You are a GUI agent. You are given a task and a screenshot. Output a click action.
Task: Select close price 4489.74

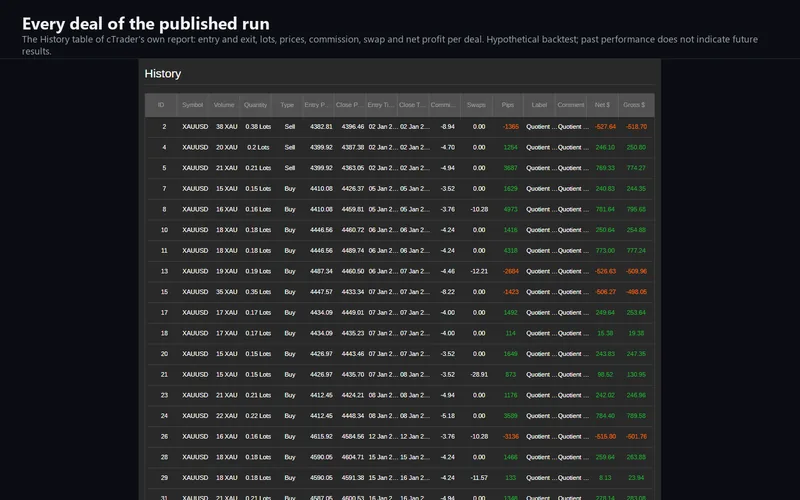tap(353, 251)
